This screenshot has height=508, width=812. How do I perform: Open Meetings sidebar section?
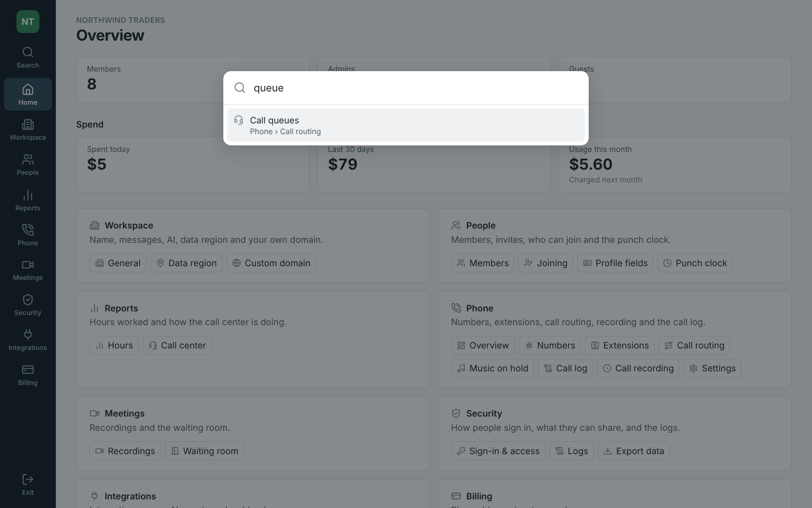(x=28, y=270)
